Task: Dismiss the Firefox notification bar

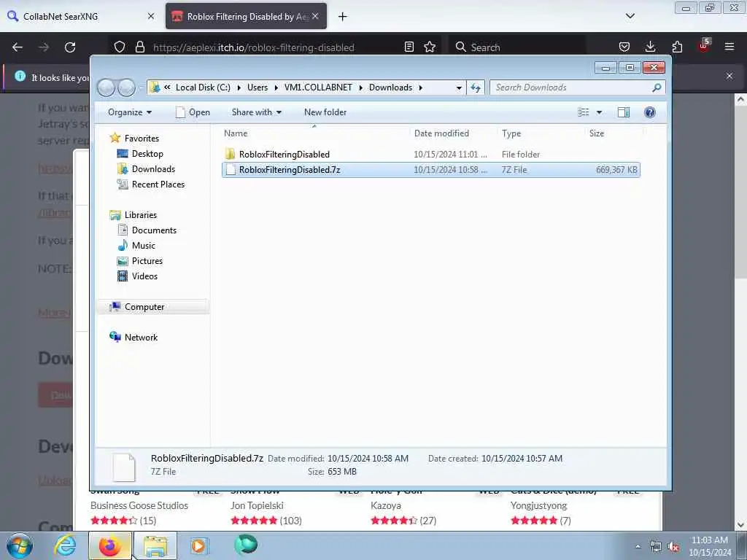Action: tap(729, 76)
